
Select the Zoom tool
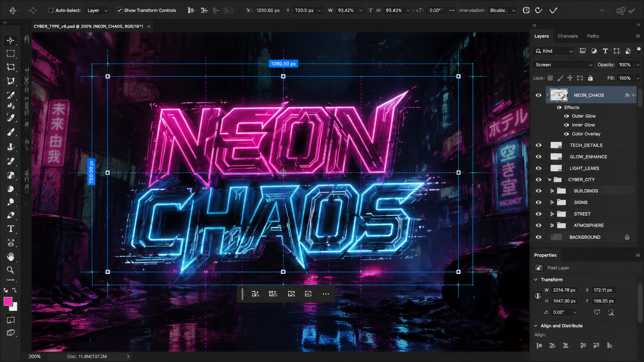coord(11,270)
